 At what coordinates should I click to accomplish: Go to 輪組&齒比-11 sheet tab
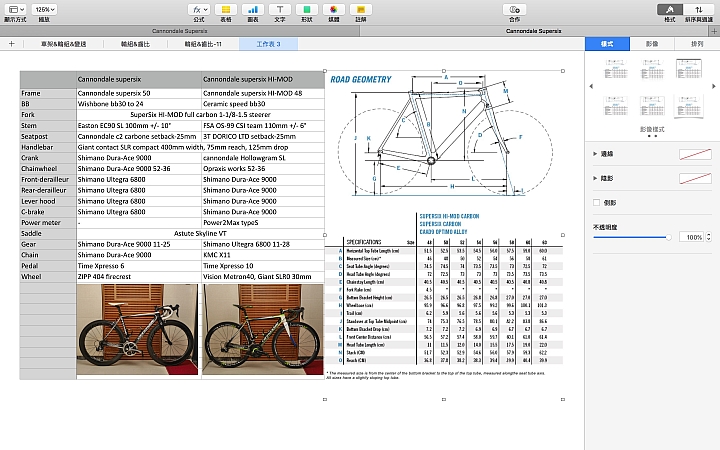click(x=203, y=44)
